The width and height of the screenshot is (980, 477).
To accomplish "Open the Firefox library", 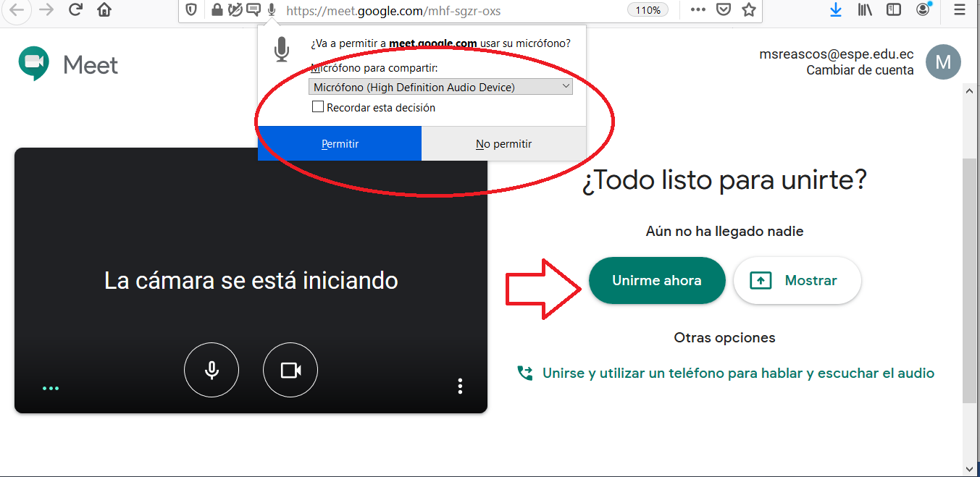I will pos(865,10).
